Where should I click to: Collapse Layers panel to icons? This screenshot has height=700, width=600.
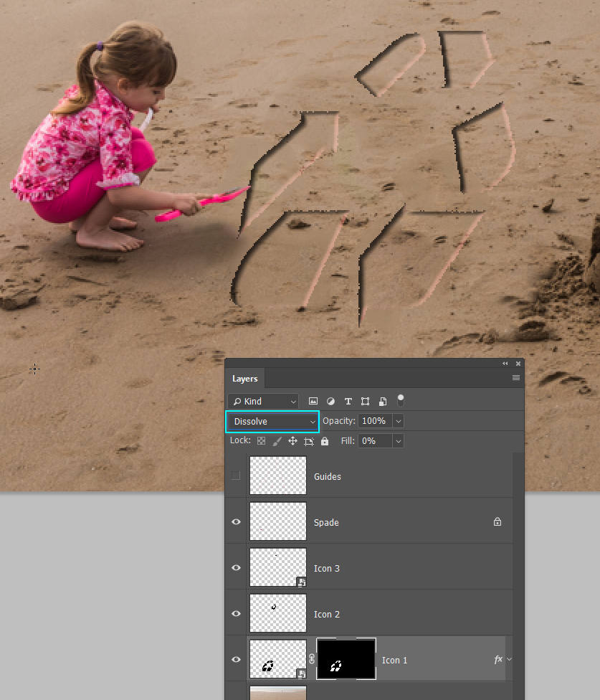tap(505, 364)
